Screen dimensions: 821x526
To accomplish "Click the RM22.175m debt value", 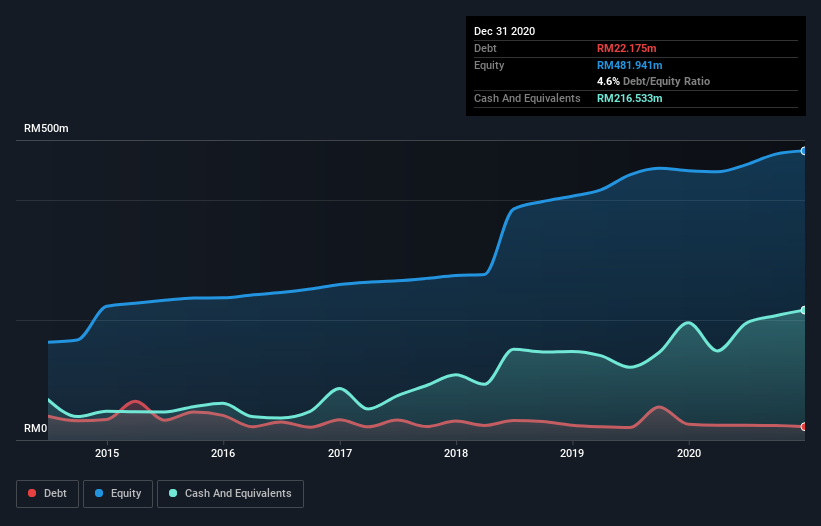I will pos(626,48).
